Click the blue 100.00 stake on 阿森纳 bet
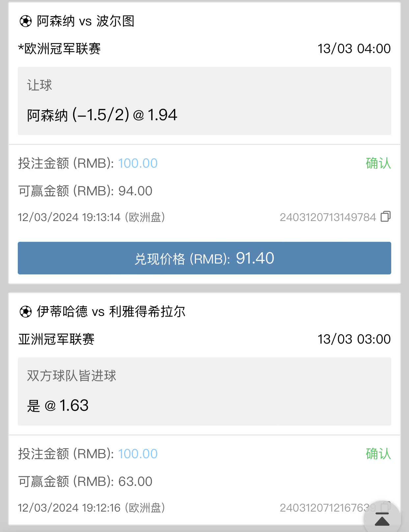The image size is (409, 532). [x=138, y=163]
